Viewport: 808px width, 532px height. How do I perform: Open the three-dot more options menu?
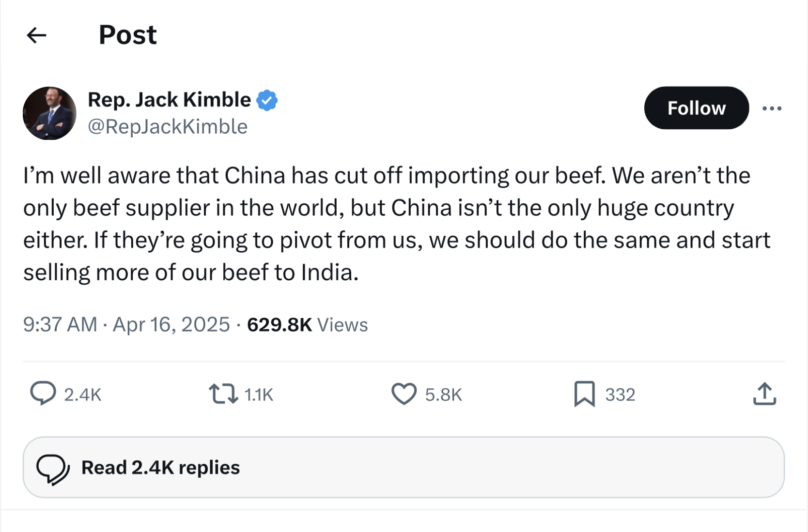coord(772,108)
